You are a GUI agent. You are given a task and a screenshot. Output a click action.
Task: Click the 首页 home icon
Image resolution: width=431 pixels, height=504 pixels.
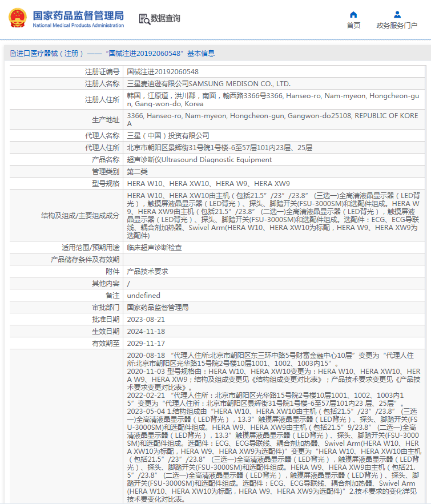(x=353, y=15)
